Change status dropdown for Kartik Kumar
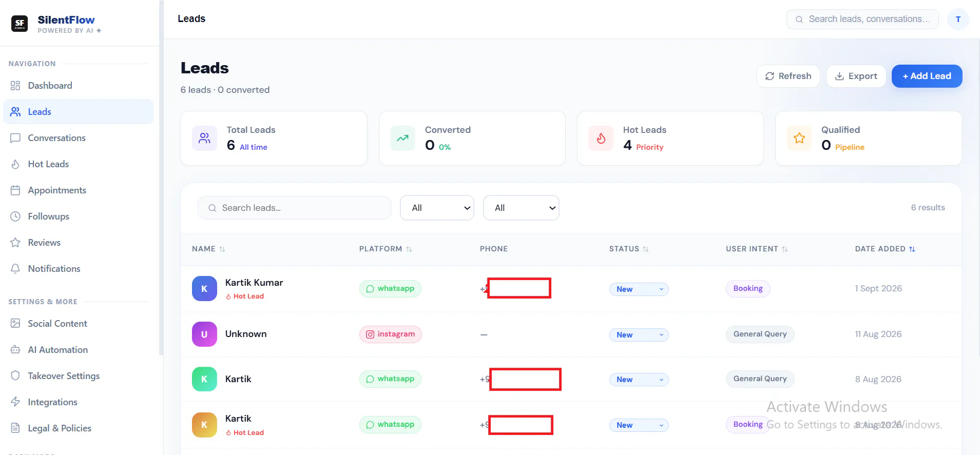Image resolution: width=980 pixels, height=455 pixels. click(639, 289)
